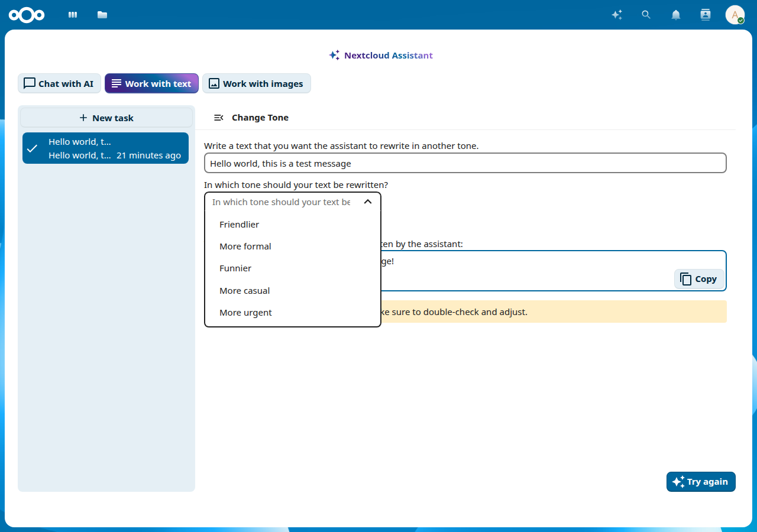Screen dimensions: 757x532
Task: Open the Files folder icon
Action: pos(102,15)
